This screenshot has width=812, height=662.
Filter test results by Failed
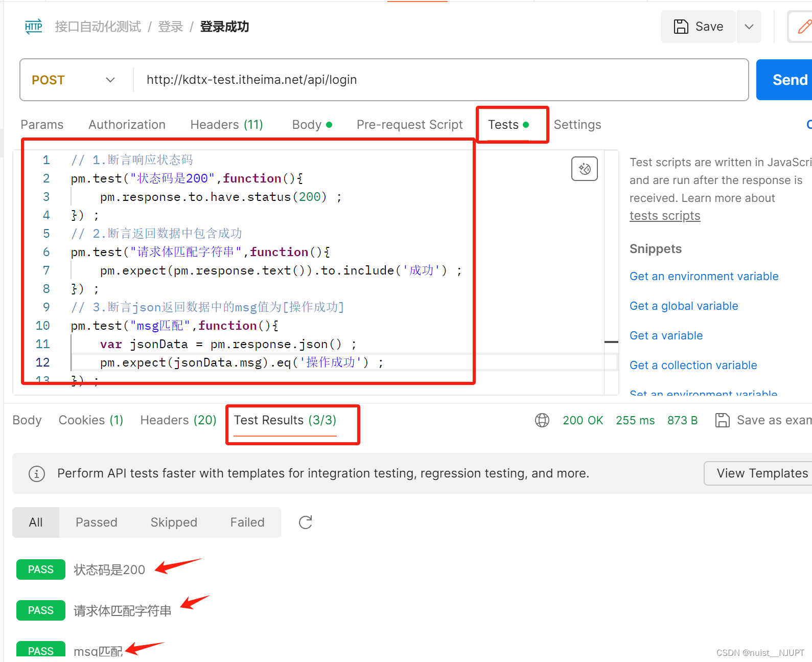[247, 522]
